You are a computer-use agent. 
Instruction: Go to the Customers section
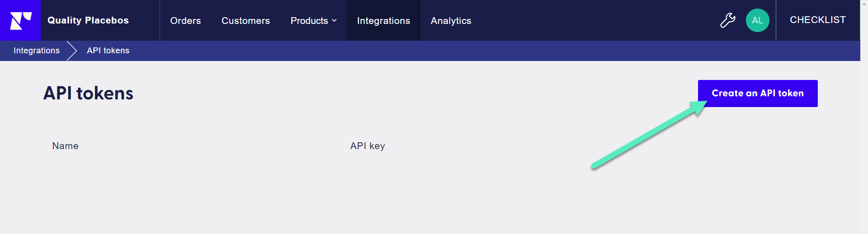[245, 21]
